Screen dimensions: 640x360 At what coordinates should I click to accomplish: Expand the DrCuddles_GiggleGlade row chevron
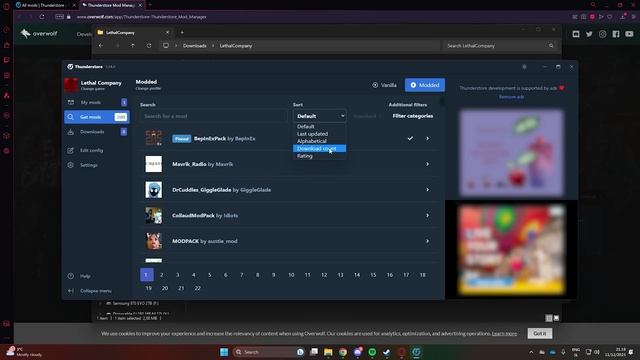tap(427, 190)
